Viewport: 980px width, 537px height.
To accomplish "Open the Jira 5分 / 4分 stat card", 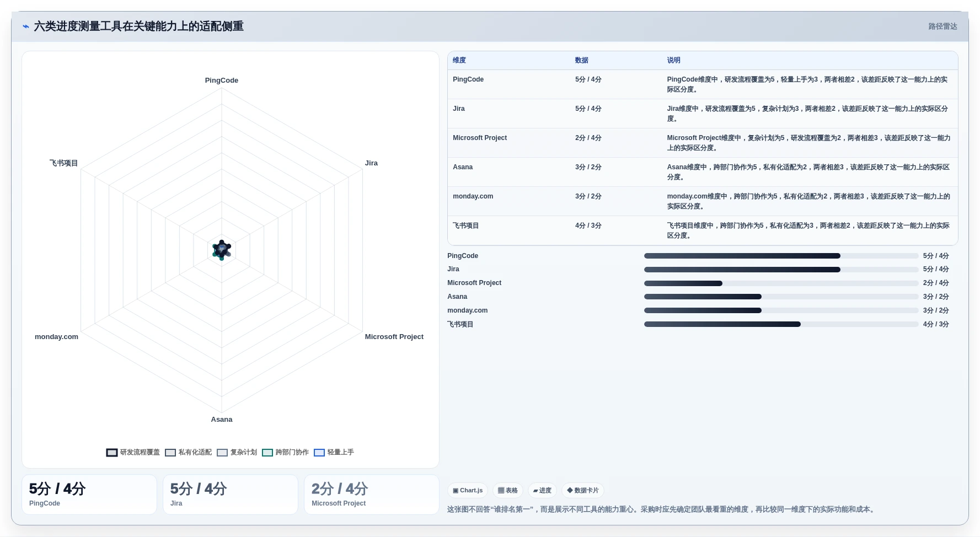I will pos(231,495).
